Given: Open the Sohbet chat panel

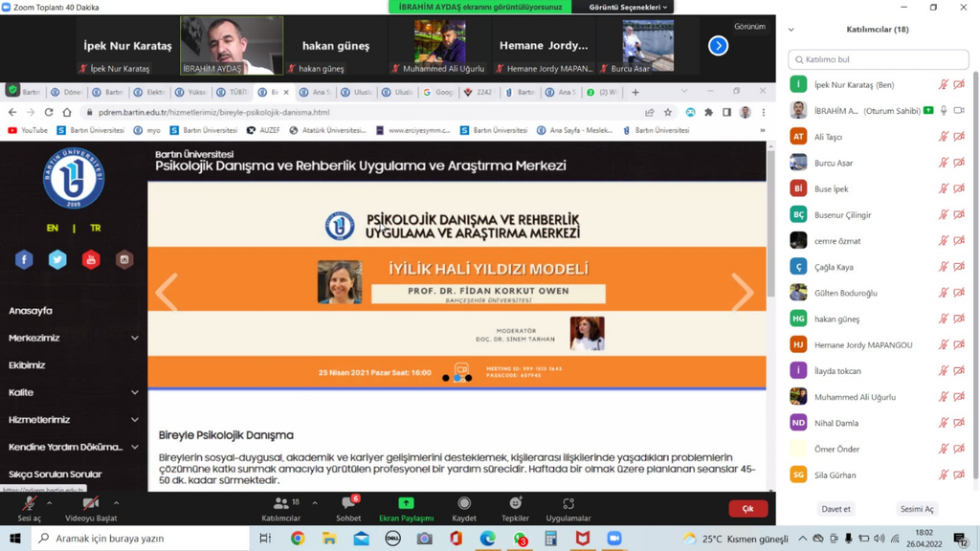Looking at the screenshot, I should pyautogui.click(x=348, y=507).
